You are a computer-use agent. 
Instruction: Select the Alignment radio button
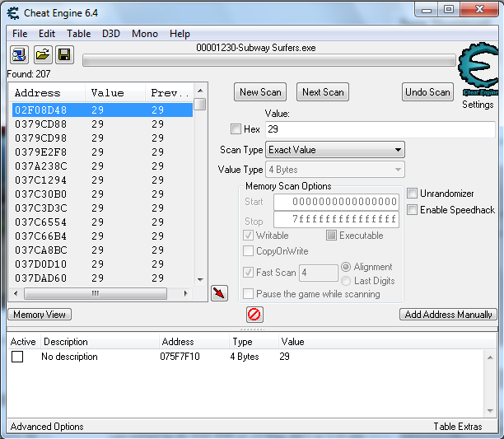[x=346, y=267]
